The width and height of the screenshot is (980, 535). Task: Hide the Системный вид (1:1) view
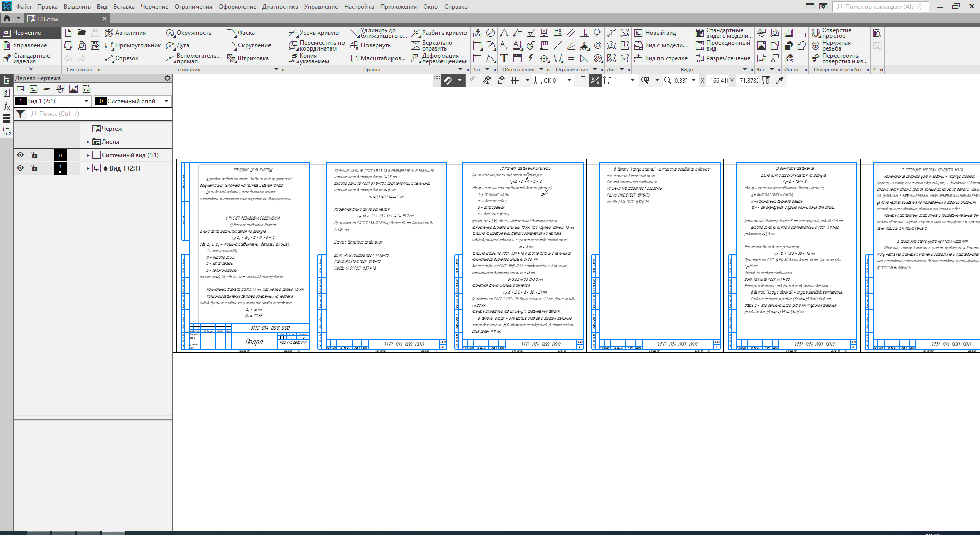pos(20,155)
